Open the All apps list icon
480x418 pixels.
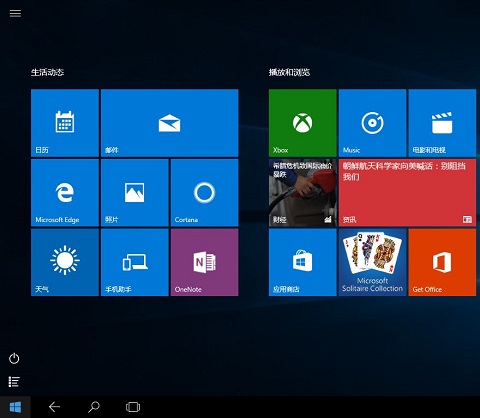point(14,382)
